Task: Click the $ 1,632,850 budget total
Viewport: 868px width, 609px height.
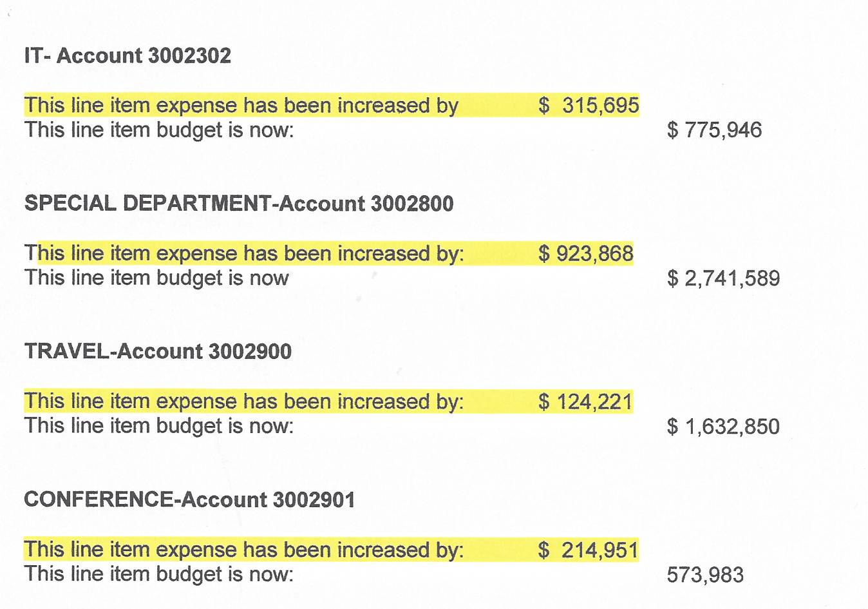Action: tap(723, 427)
